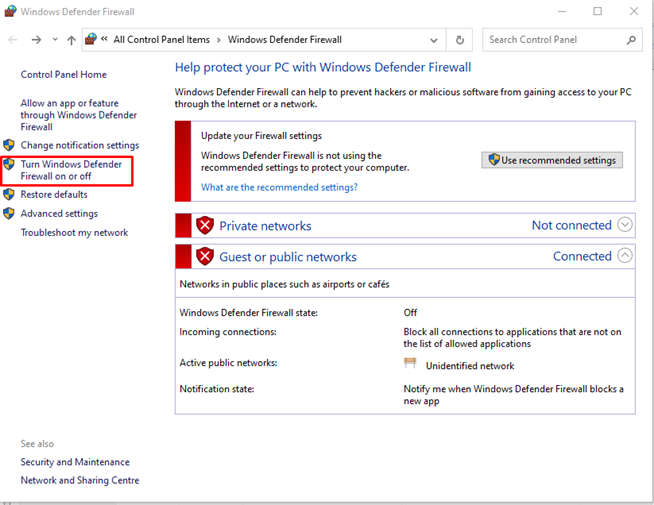
Task: Click the Back navigation arrow
Action: coord(13,40)
